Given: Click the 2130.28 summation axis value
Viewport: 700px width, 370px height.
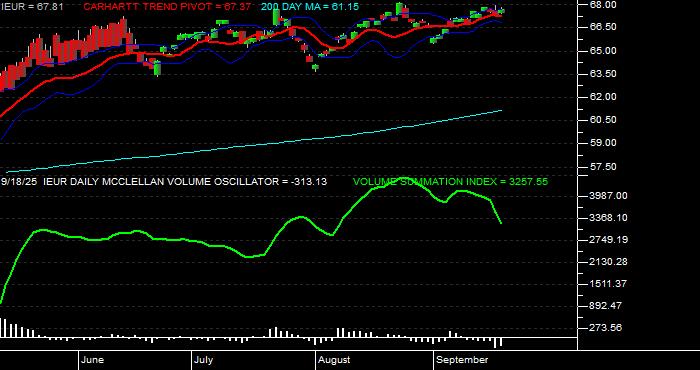Looking at the screenshot, I should (x=608, y=262).
